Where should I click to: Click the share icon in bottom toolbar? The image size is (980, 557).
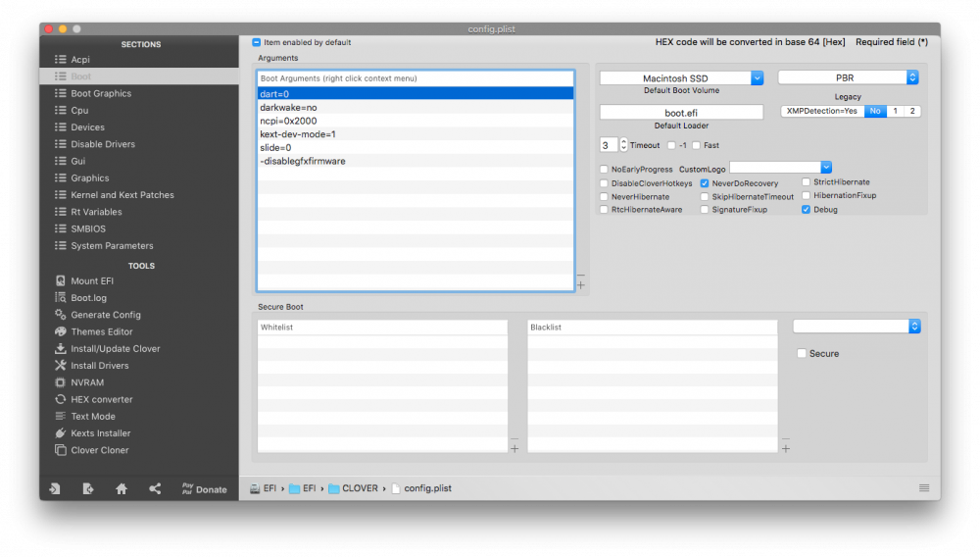click(155, 489)
